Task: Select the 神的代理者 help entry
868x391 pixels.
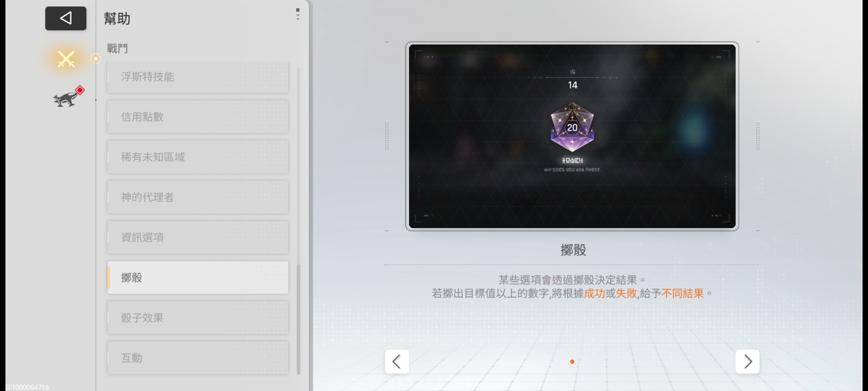Action: (197, 197)
